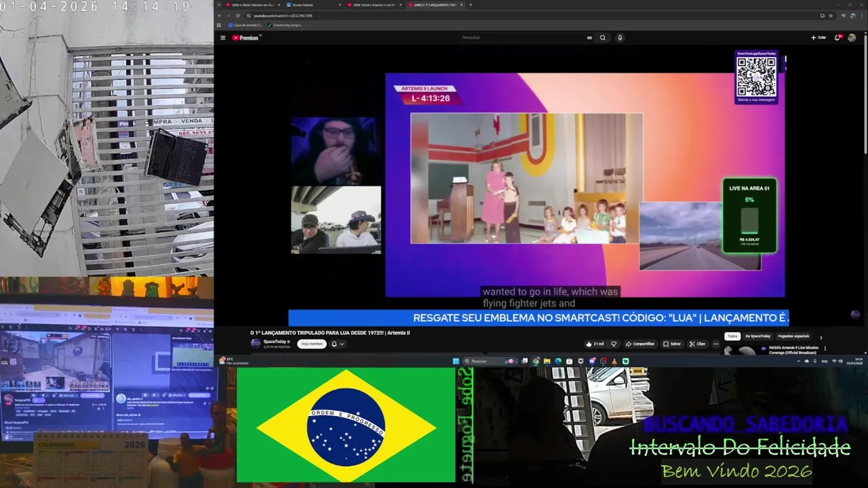The height and width of the screenshot is (488, 868).
Task: Open NASA's Artemis II Live Mission recommendation
Action: [793, 350]
